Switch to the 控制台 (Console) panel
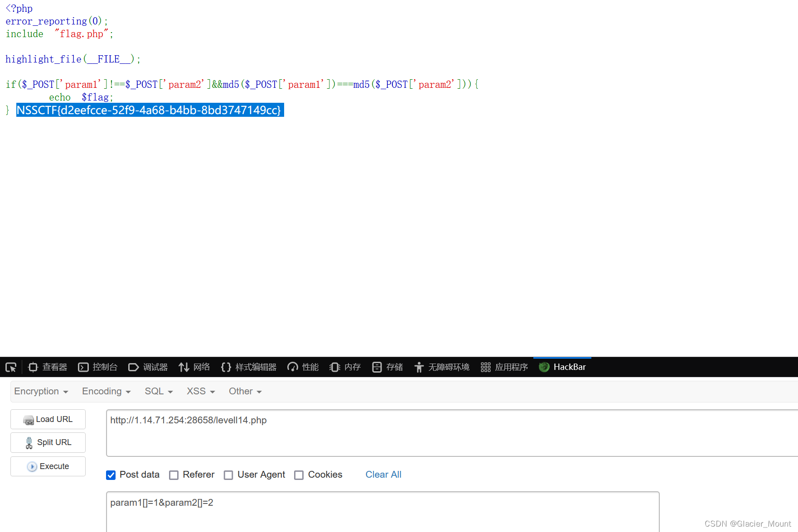 point(97,367)
